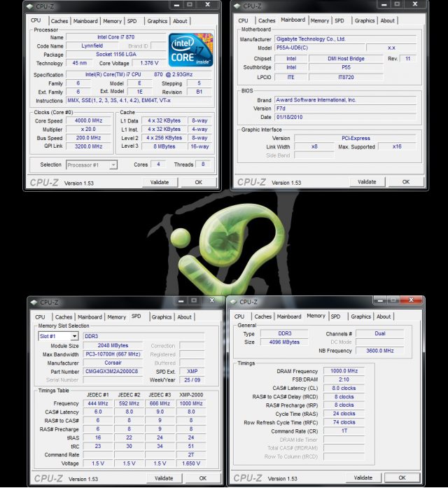Click the Level 3 8 MBytes cache value
The height and width of the screenshot is (488, 448).
[x=164, y=146]
